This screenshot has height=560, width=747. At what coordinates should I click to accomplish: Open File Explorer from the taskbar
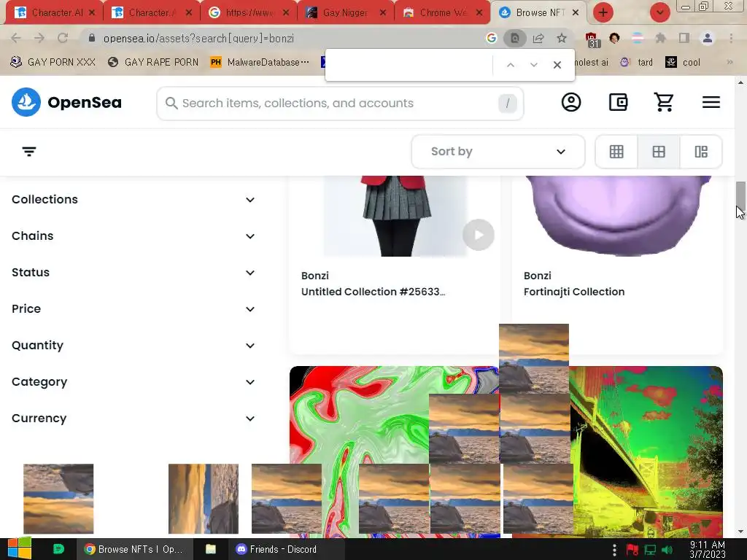pos(211,549)
